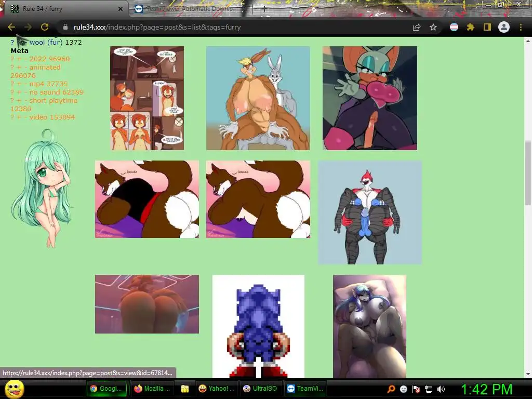
Task: Switch to UltraISO taskbar button
Action: click(x=261, y=389)
